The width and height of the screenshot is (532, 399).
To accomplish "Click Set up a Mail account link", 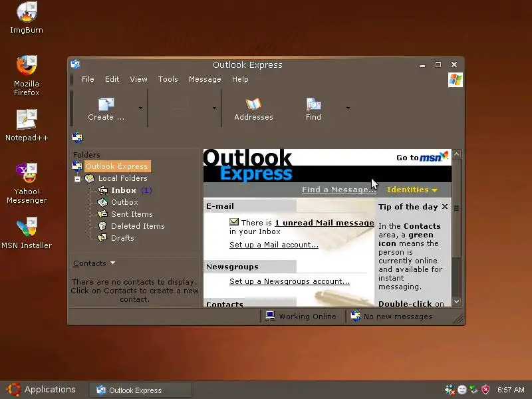I will click(x=274, y=245).
